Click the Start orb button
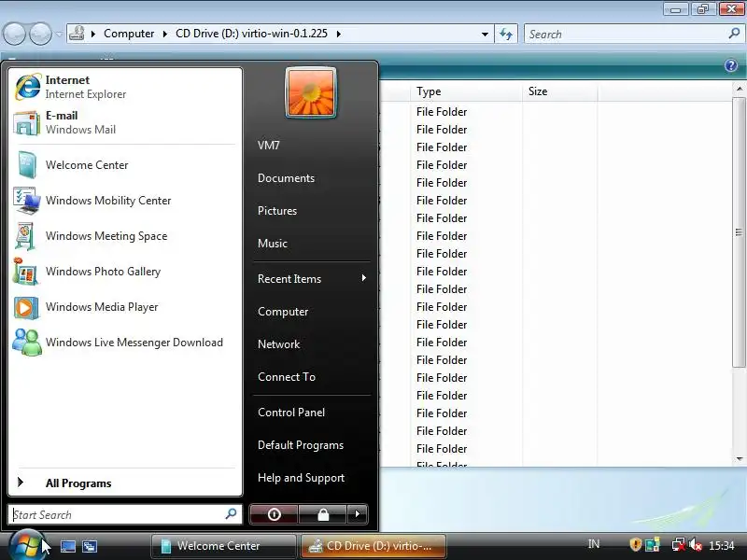 [x=26, y=546]
